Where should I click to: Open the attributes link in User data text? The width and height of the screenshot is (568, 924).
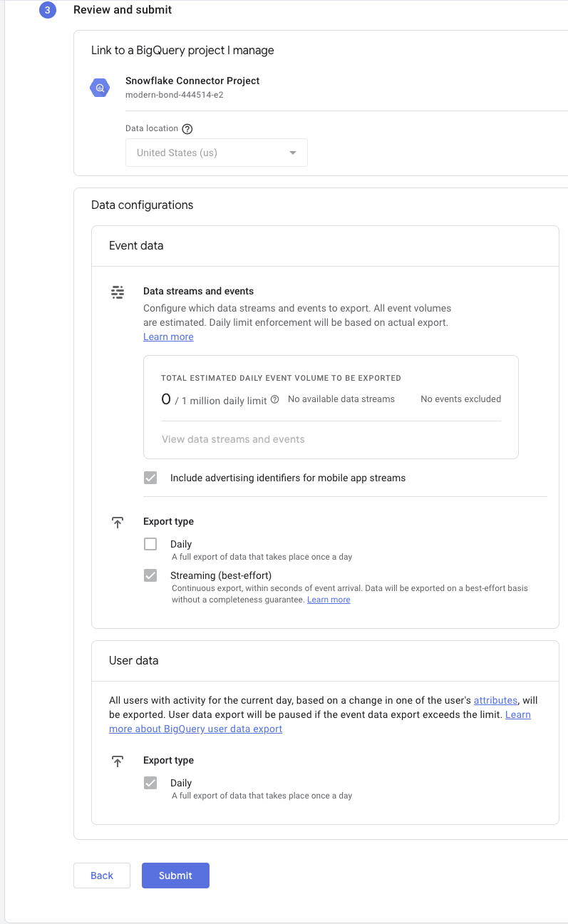[x=495, y=700]
